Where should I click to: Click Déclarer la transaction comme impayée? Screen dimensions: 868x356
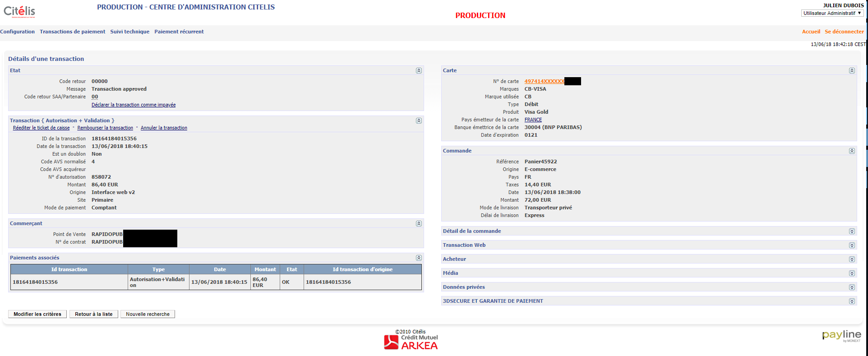click(134, 105)
